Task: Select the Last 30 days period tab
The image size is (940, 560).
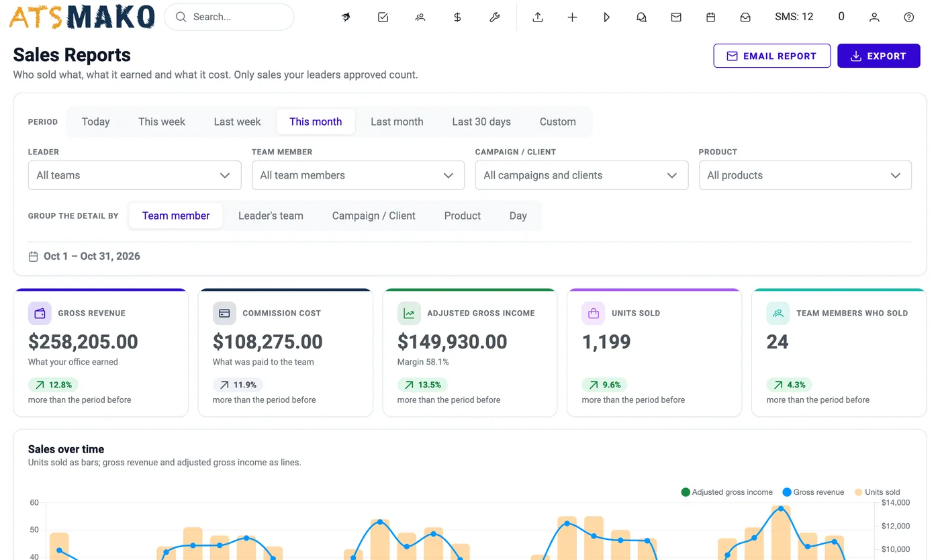Action: point(481,122)
